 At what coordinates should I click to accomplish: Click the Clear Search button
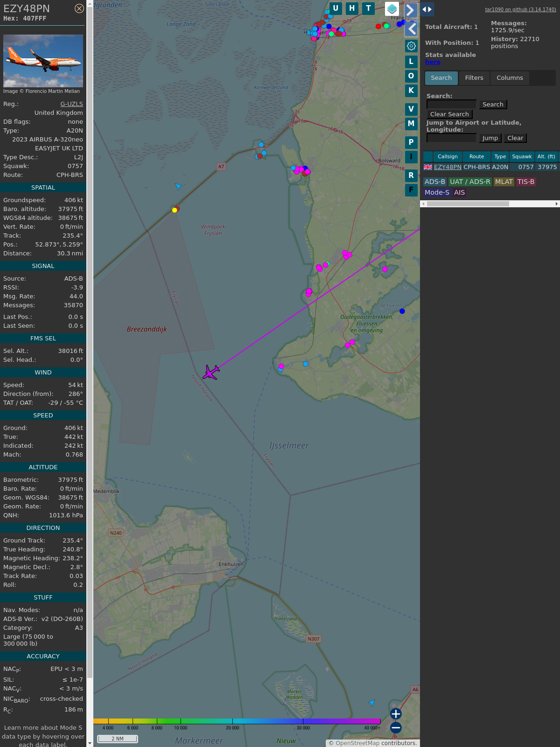[x=449, y=114]
